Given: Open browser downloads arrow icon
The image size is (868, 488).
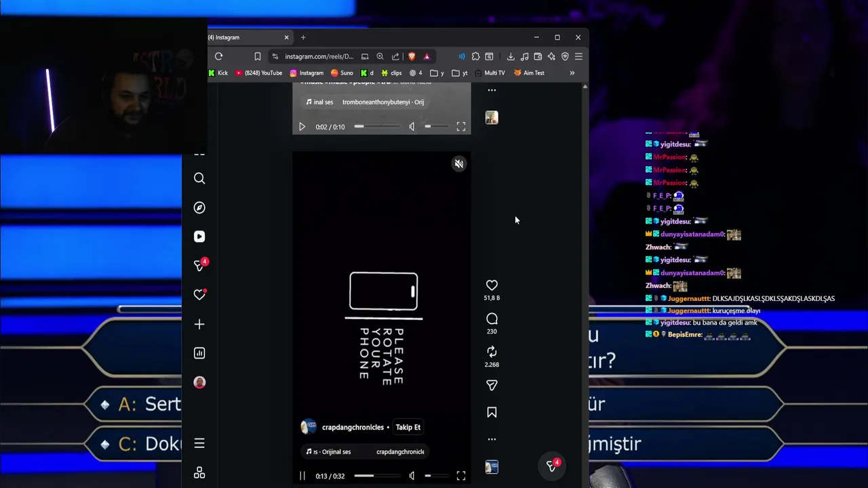Looking at the screenshot, I should pyautogui.click(x=511, y=56).
